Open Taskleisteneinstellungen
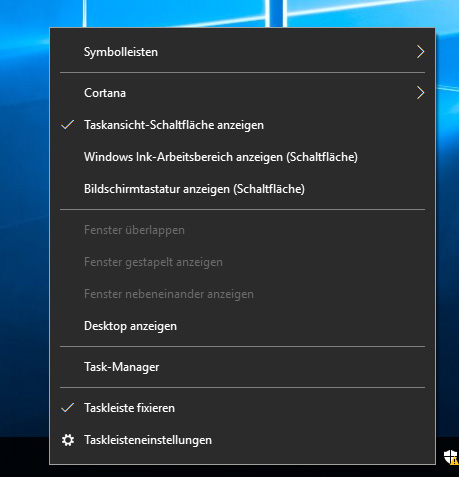The height and width of the screenshot is (477, 459). [x=242, y=440]
